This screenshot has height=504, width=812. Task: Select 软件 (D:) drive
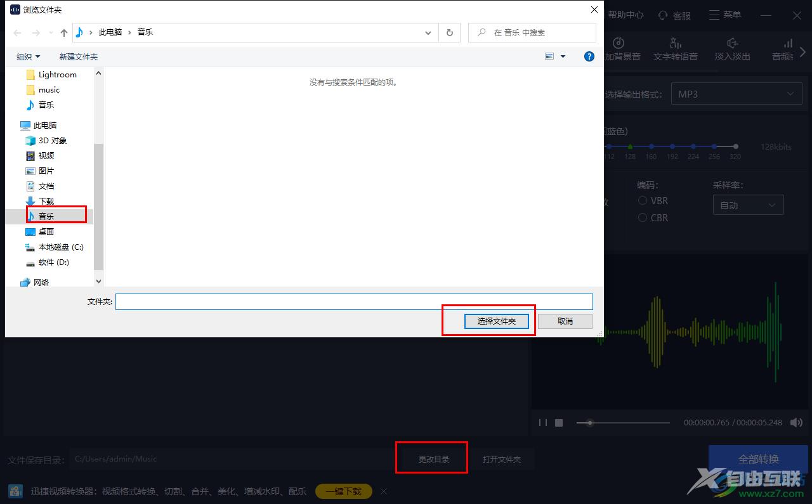click(53, 262)
